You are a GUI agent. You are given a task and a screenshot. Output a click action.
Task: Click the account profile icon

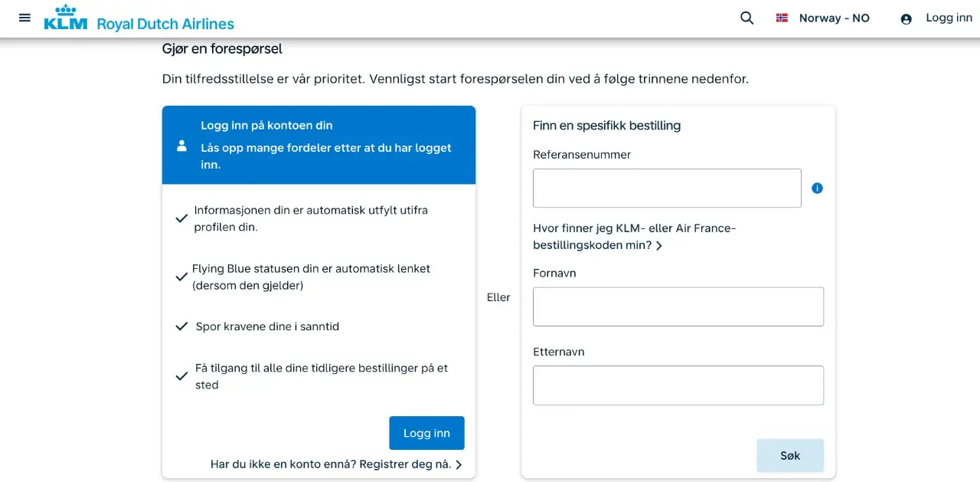906,19
